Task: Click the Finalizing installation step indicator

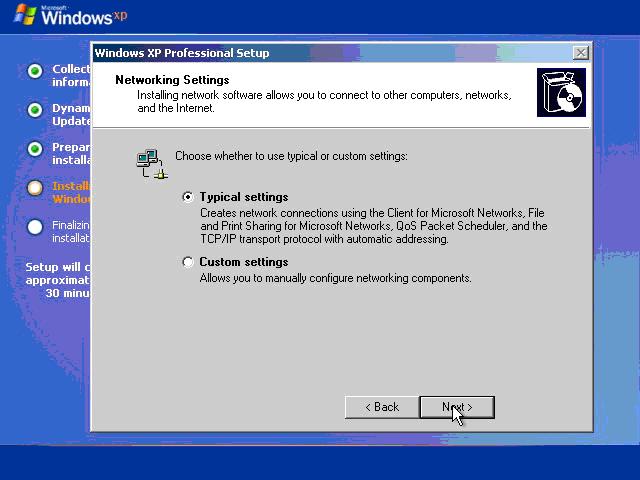Action: tap(35, 227)
